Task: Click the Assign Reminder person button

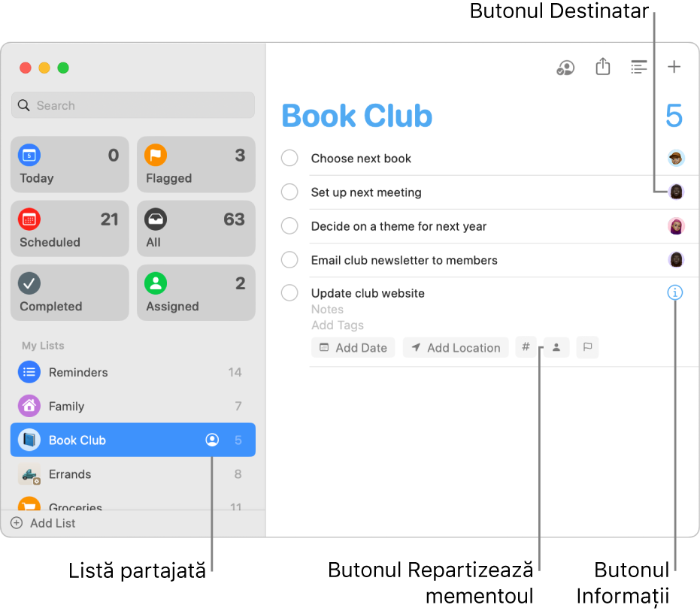Action: click(556, 347)
